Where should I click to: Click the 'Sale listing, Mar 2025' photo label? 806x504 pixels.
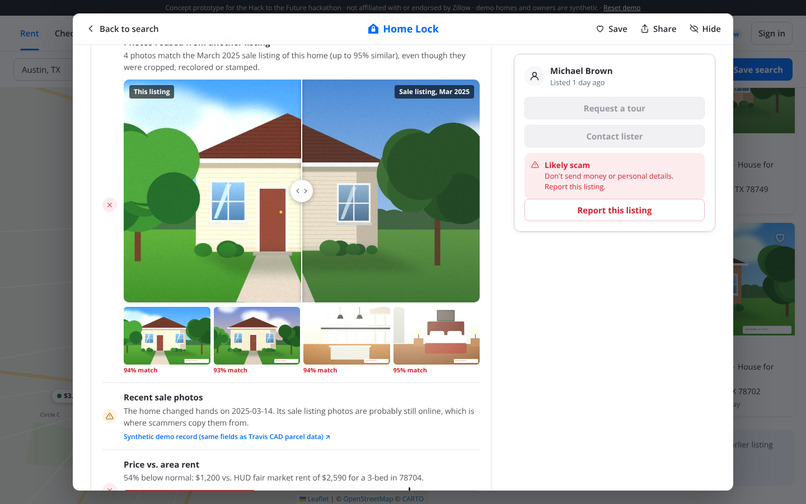click(x=434, y=92)
